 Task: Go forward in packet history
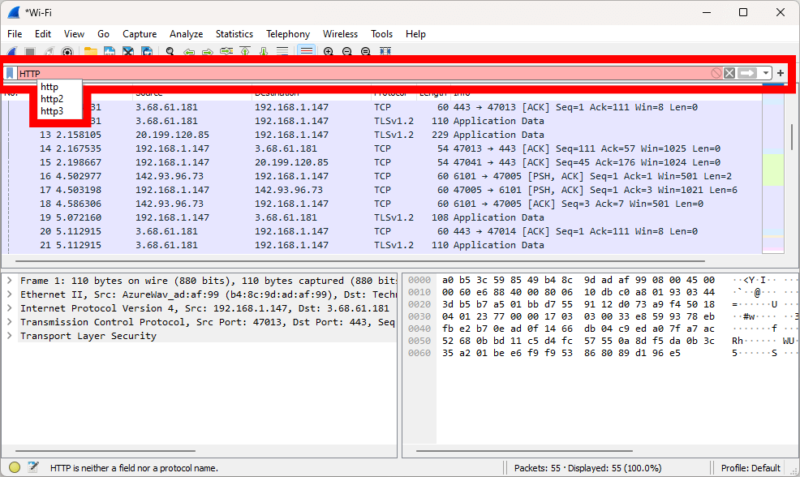(x=208, y=52)
